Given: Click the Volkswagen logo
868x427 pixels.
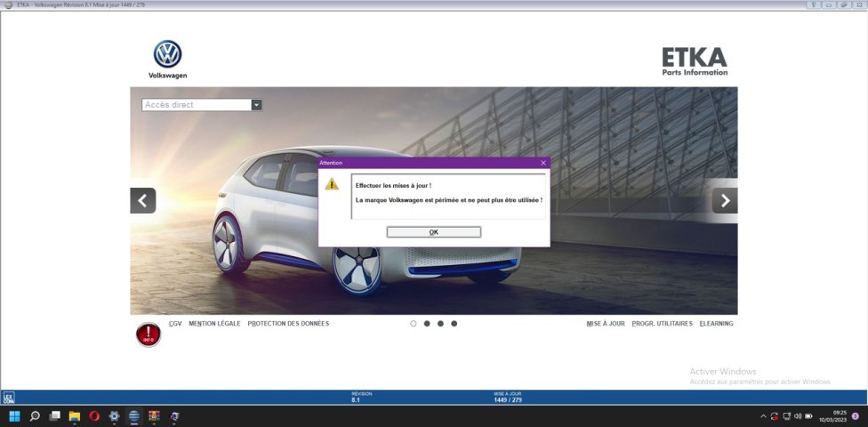Looking at the screenshot, I should pos(168,60).
